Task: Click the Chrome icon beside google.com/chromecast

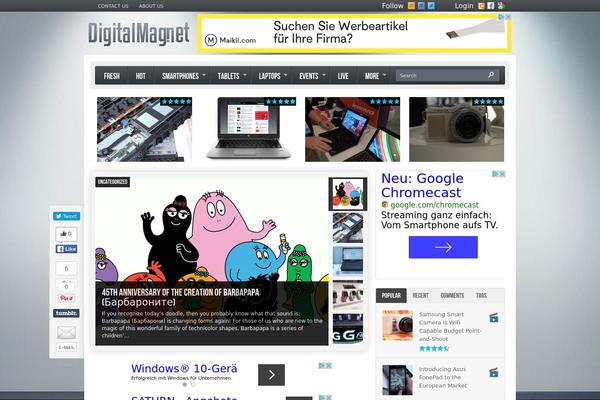Action: pos(385,205)
